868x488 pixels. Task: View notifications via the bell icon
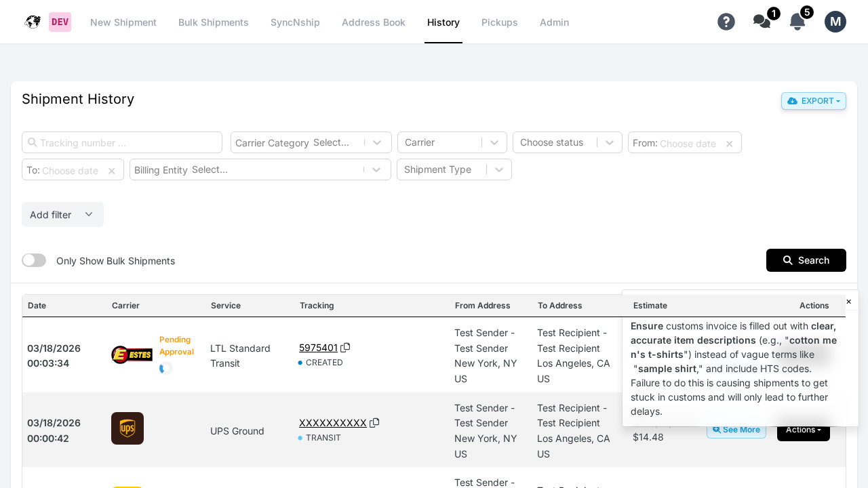[796, 22]
